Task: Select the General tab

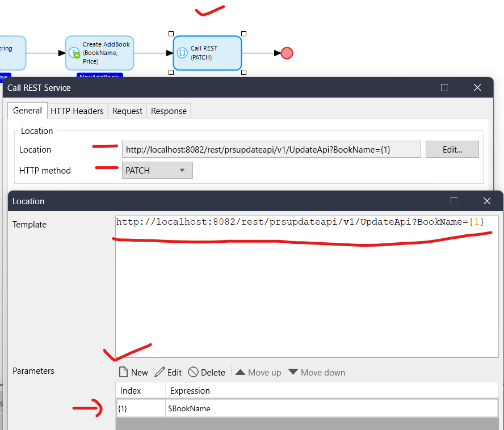Action: [27, 111]
